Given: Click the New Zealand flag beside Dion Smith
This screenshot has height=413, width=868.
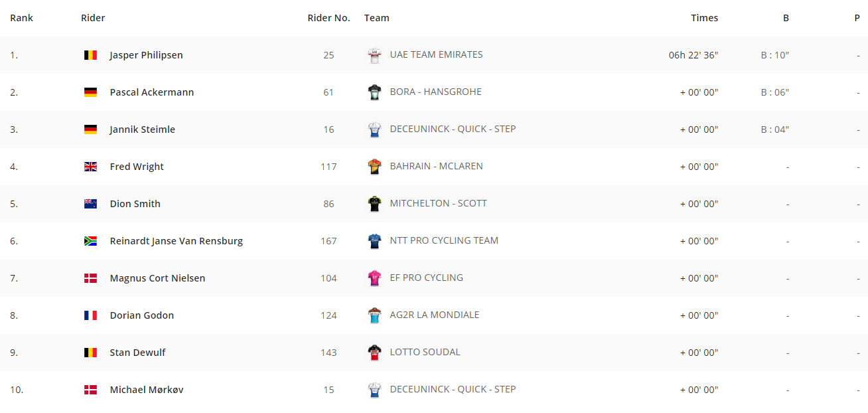Looking at the screenshot, I should click(90, 204).
